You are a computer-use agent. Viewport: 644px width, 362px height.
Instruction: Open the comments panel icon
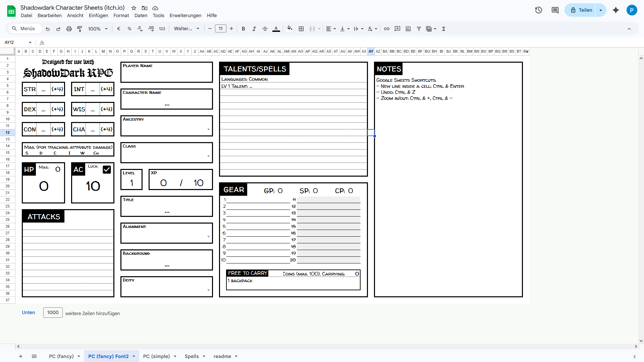pyautogui.click(x=555, y=10)
